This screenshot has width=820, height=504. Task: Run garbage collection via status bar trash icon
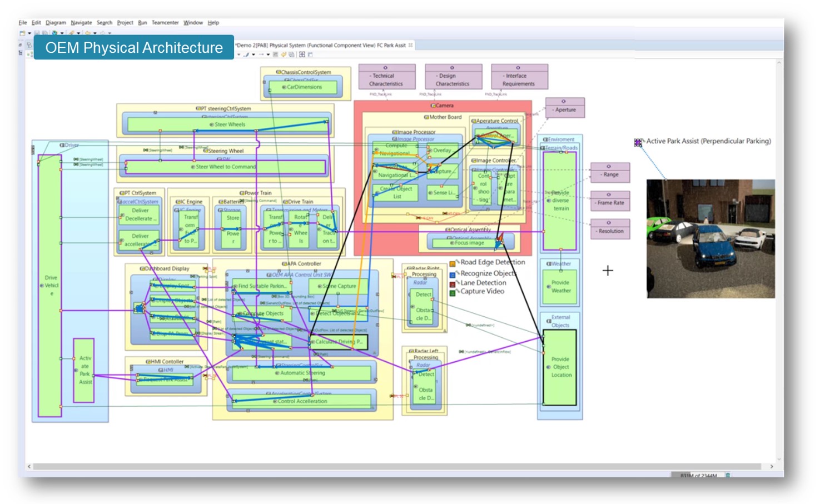coord(728,476)
